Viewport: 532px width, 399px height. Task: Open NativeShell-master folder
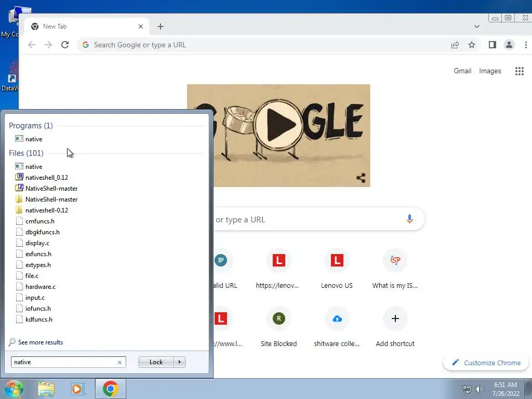(46, 199)
